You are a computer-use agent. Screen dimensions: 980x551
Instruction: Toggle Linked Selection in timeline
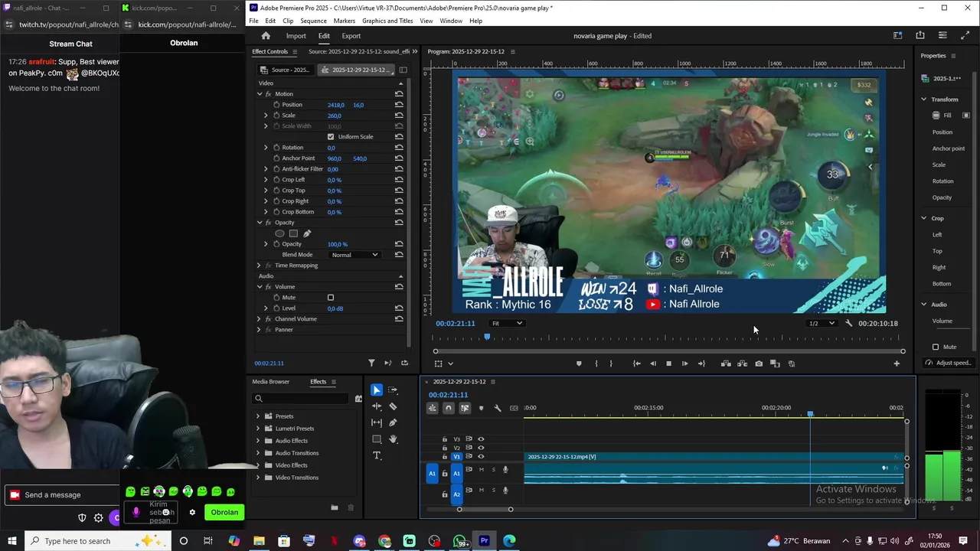click(x=465, y=408)
